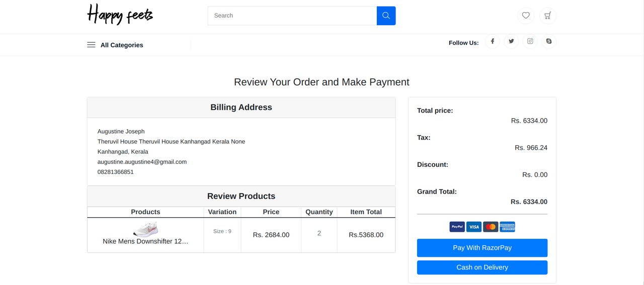Click the Review Products header
Image resolution: width=644 pixels, height=285 pixels.
[x=241, y=197]
